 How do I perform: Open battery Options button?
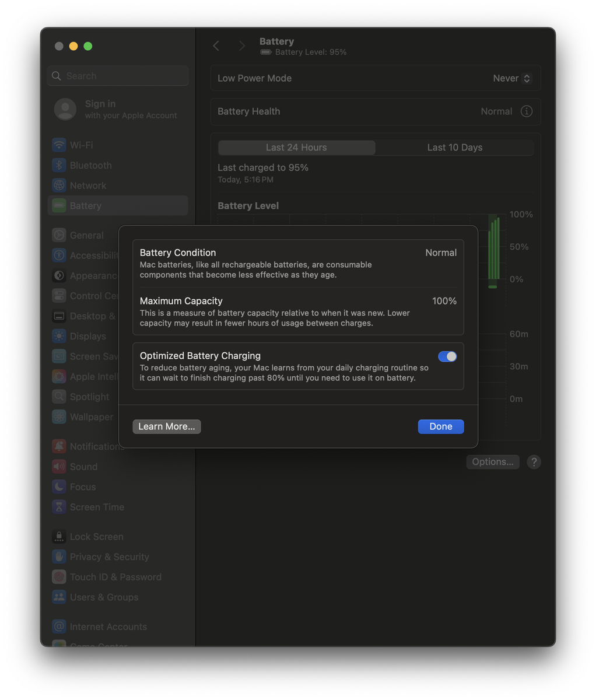point(493,462)
